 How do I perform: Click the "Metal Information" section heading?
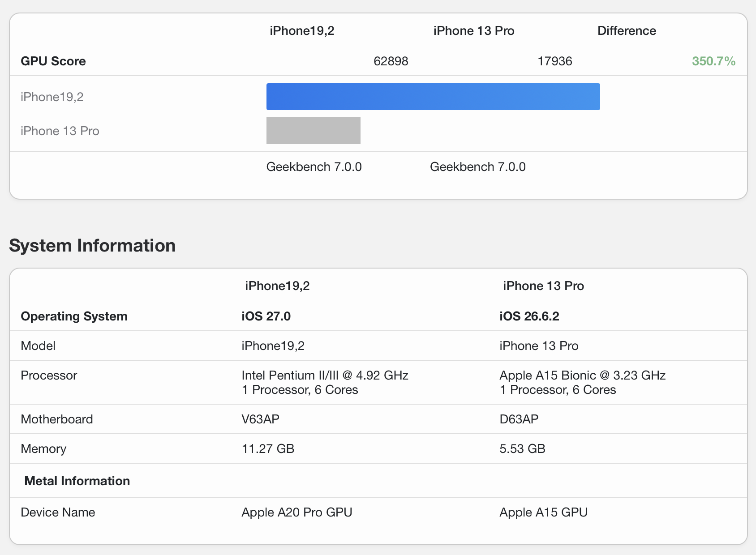pyautogui.click(x=77, y=481)
